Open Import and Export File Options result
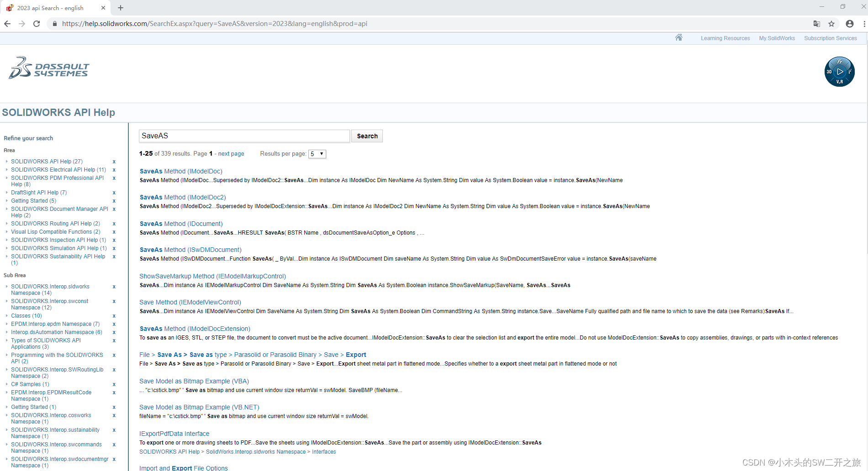 pos(183,468)
